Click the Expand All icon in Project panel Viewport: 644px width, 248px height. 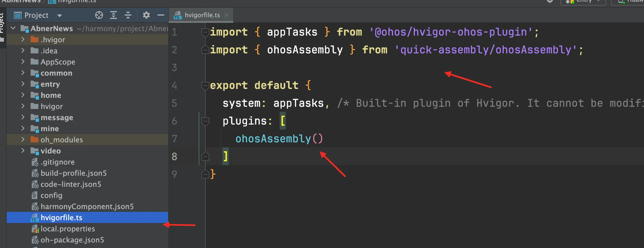[114, 15]
